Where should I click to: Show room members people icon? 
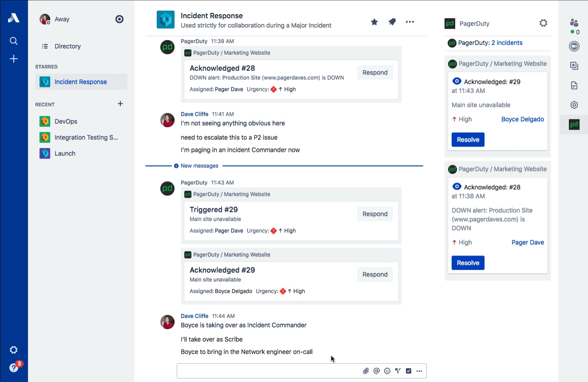pos(574,23)
